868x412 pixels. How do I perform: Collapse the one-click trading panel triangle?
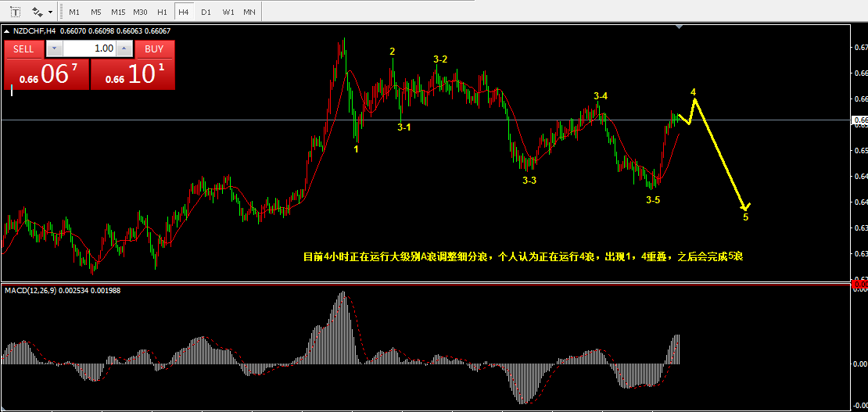pos(6,31)
